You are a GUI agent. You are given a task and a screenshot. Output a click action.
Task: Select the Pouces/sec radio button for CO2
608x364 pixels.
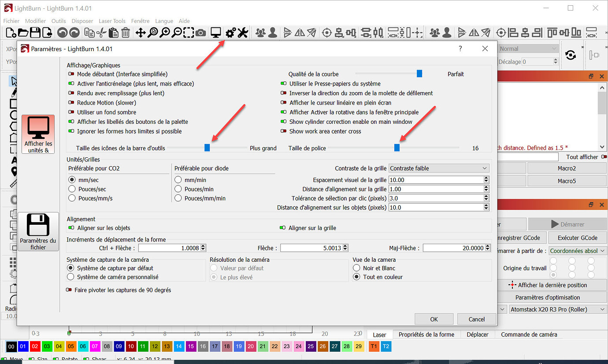72,189
